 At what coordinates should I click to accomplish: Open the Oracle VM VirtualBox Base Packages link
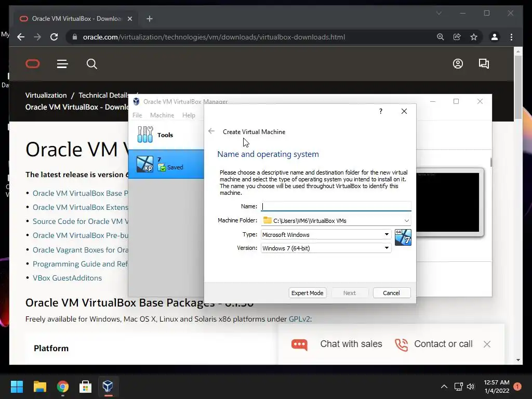pos(81,193)
